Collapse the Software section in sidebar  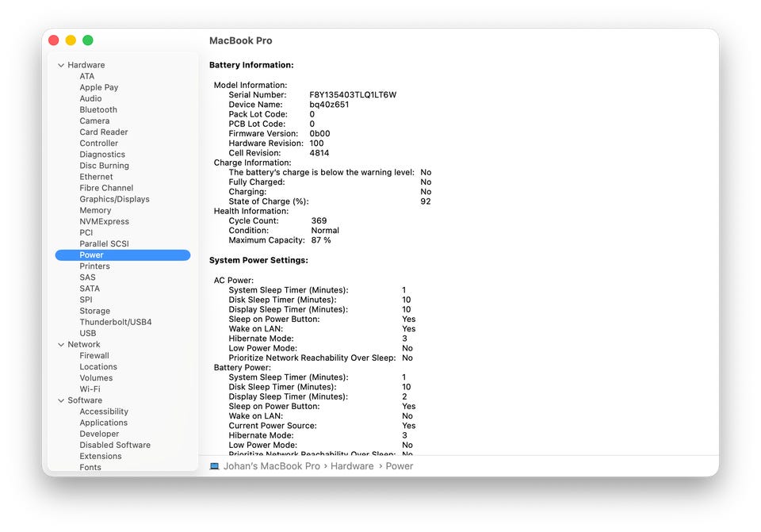(x=61, y=400)
